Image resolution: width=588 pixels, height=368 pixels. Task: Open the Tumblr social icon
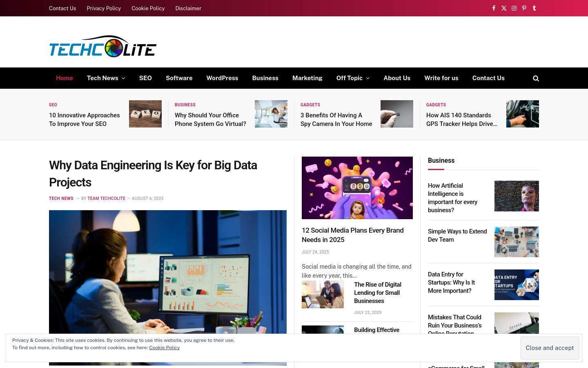tap(534, 8)
